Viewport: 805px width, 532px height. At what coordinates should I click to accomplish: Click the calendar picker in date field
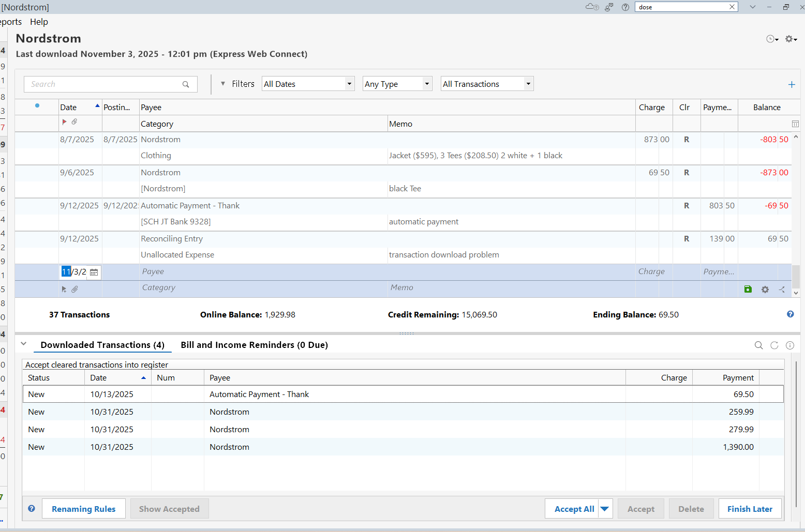(x=94, y=272)
